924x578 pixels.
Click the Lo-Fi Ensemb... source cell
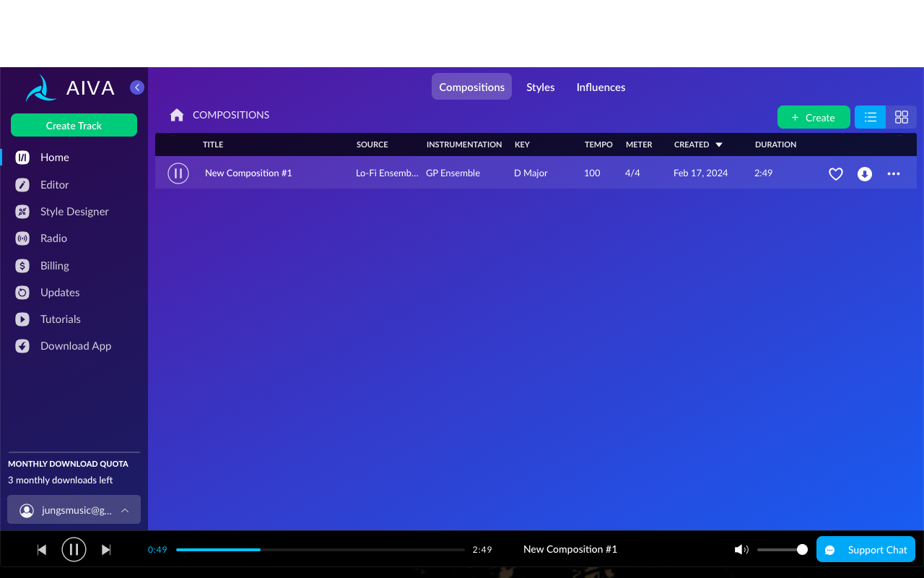point(387,173)
